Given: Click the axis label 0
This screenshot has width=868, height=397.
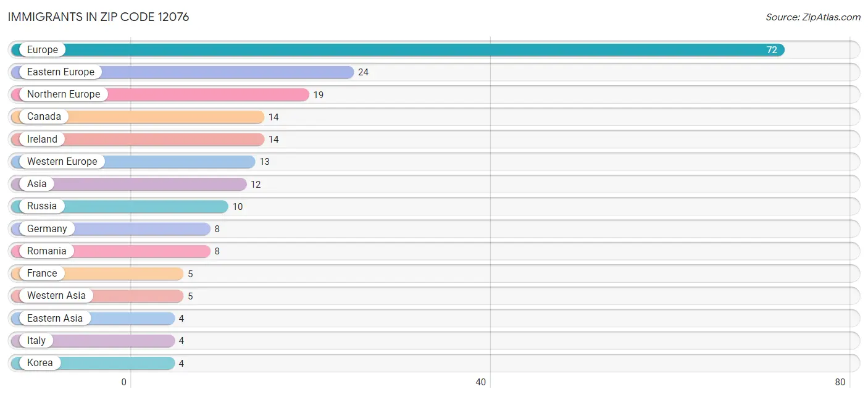Looking at the screenshot, I should pos(123,382).
